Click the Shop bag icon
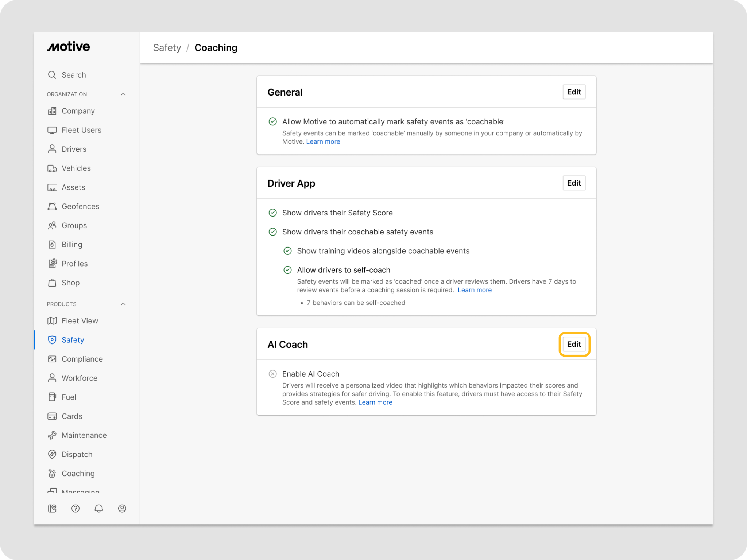 [x=52, y=283]
